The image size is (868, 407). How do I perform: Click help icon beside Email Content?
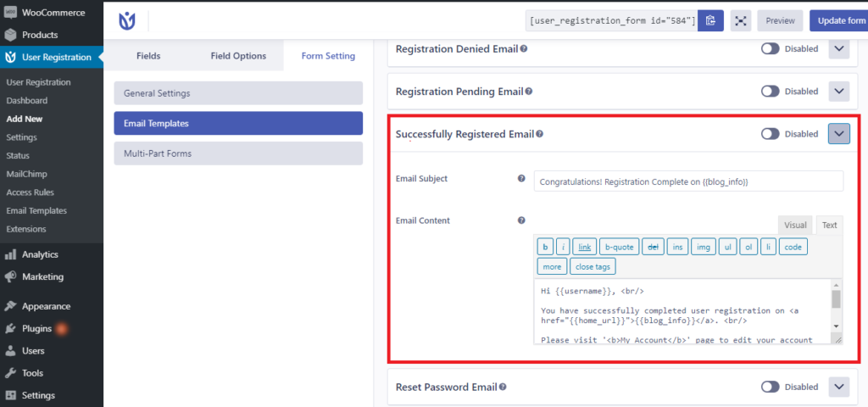coord(521,220)
